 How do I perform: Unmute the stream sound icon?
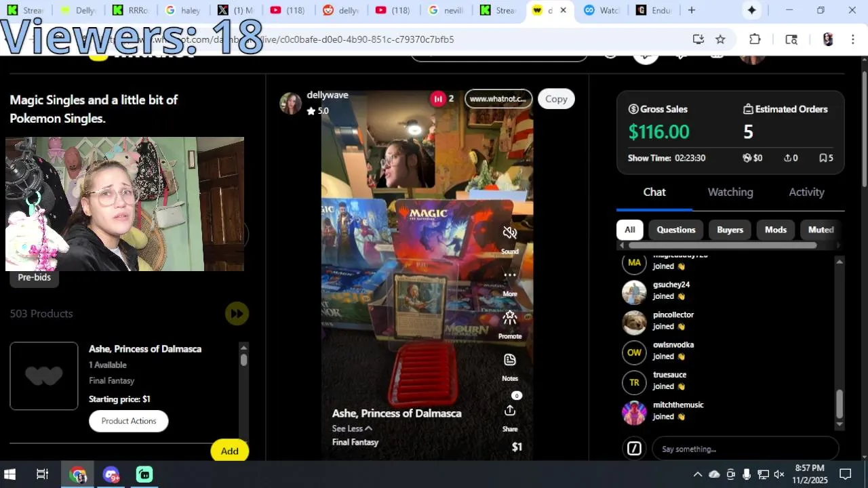(x=510, y=232)
